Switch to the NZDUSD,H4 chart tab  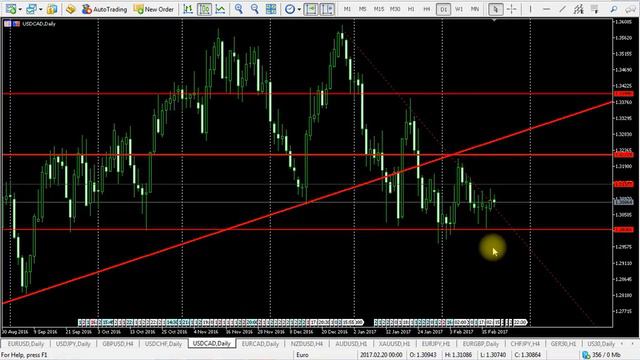point(307,344)
